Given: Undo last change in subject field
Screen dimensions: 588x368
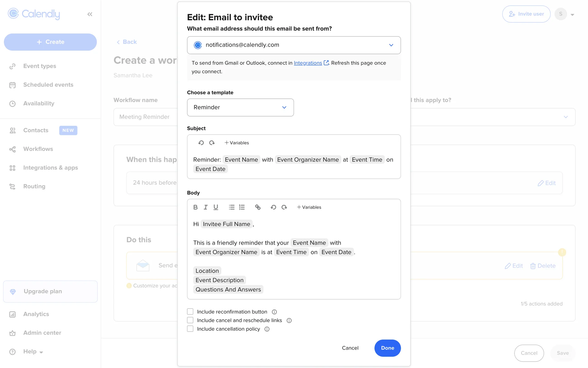Looking at the screenshot, I should (201, 143).
